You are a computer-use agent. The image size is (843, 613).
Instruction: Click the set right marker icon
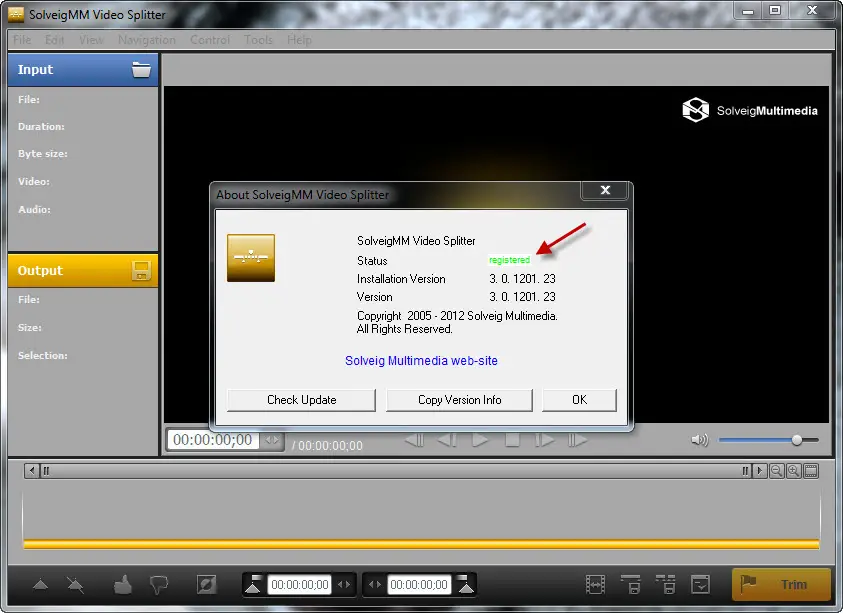point(466,585)
